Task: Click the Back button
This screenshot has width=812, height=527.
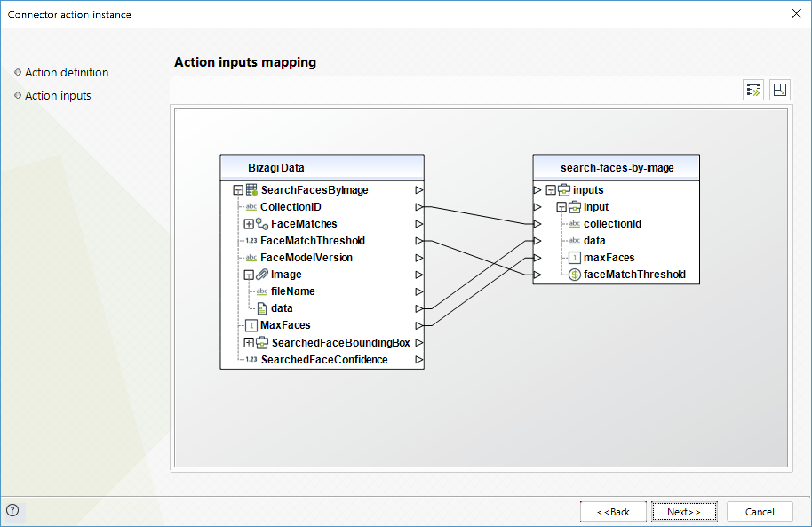Action: click(x=613, y=512)
